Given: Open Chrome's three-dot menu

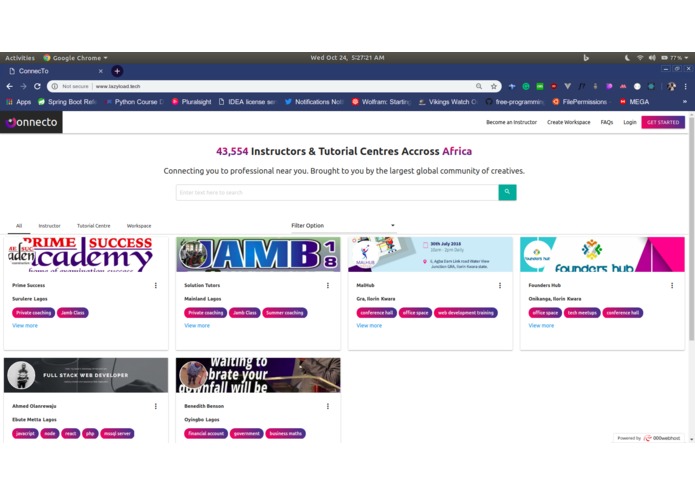Looking at the screenshot, I should pyautogui.click(x=685, y=86).
